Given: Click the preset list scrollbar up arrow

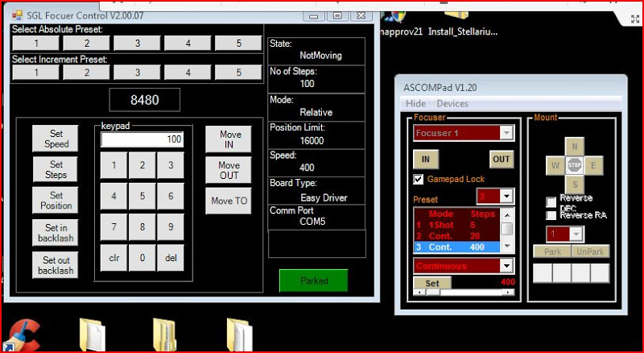Looking at the screenshot, I should [507, 214].
